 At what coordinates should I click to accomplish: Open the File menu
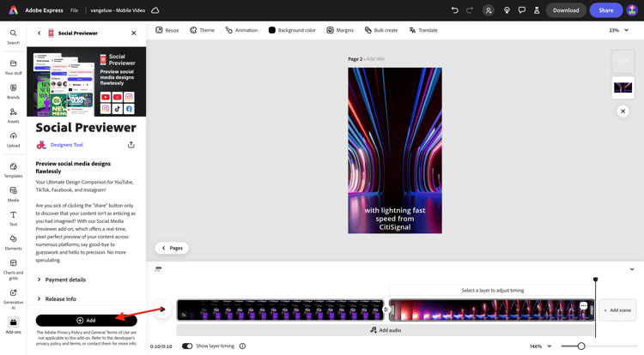[x=74, y=10]
